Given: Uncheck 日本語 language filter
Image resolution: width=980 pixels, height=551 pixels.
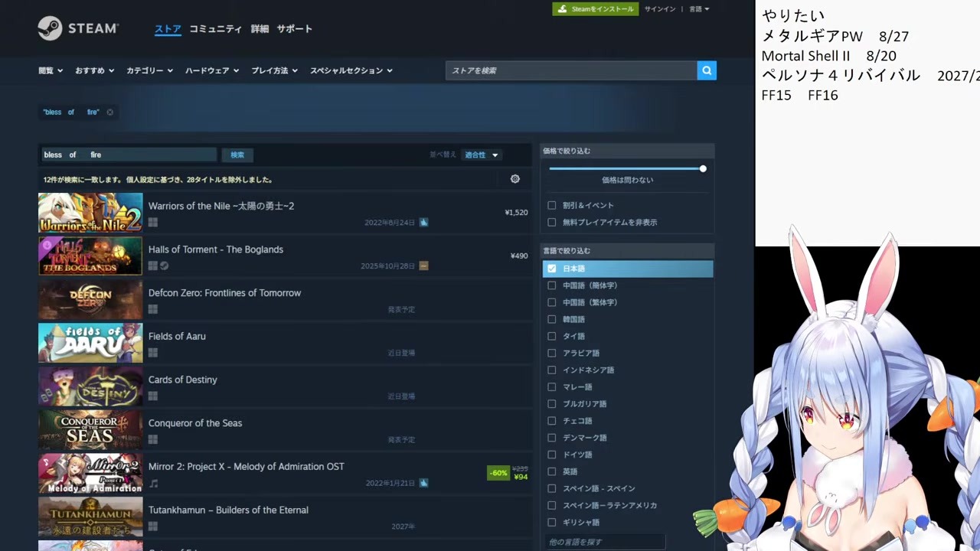Looking at the screenshot, I should 551,269.
